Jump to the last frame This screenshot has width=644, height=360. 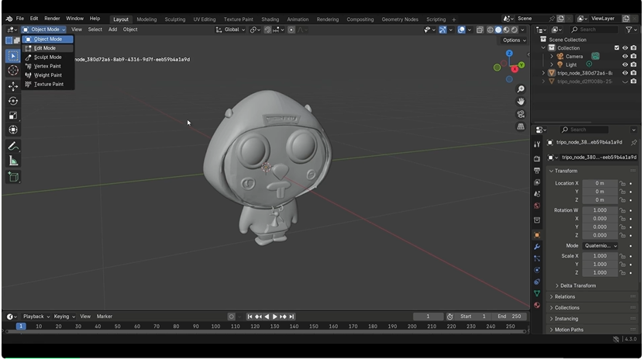point(291,317)
